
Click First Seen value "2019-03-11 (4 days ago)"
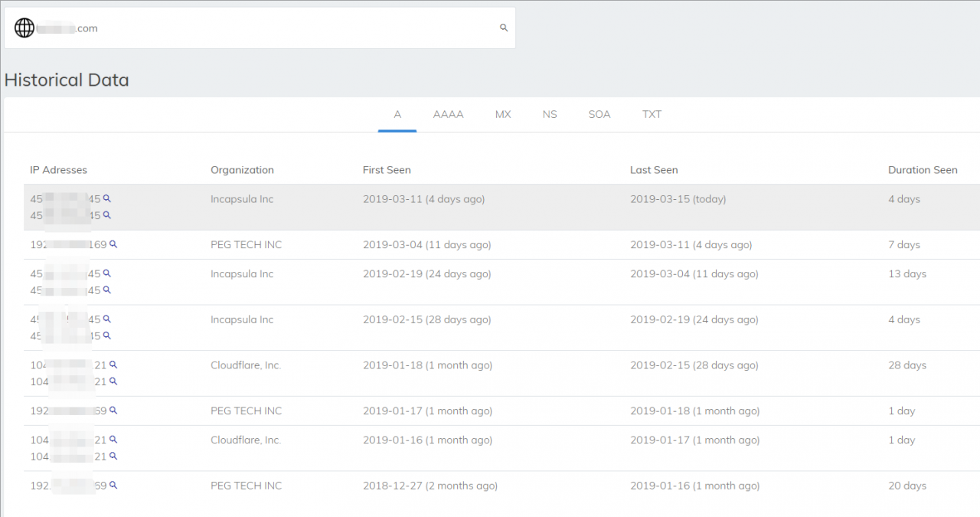424,199
